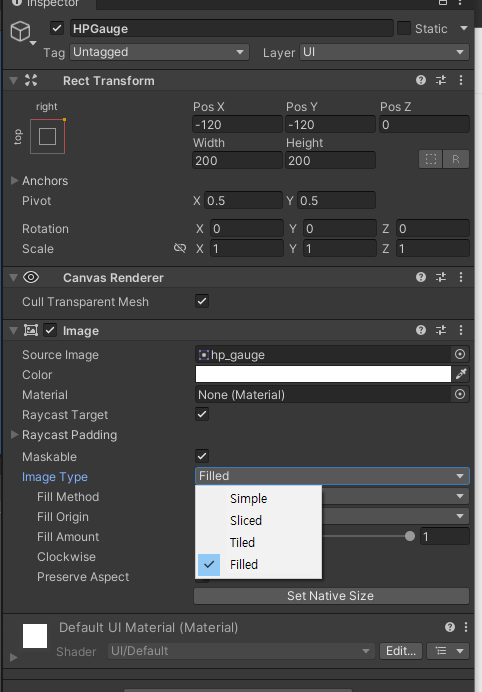Open Inspector tab three-dot menu

pos(460,3)
